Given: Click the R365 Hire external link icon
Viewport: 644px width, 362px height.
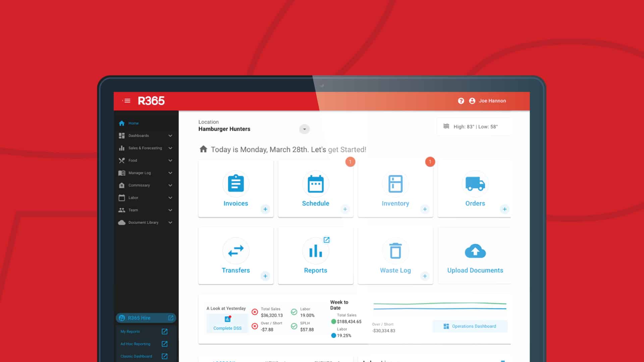Looking at the screenshot, I should (170, 318).
